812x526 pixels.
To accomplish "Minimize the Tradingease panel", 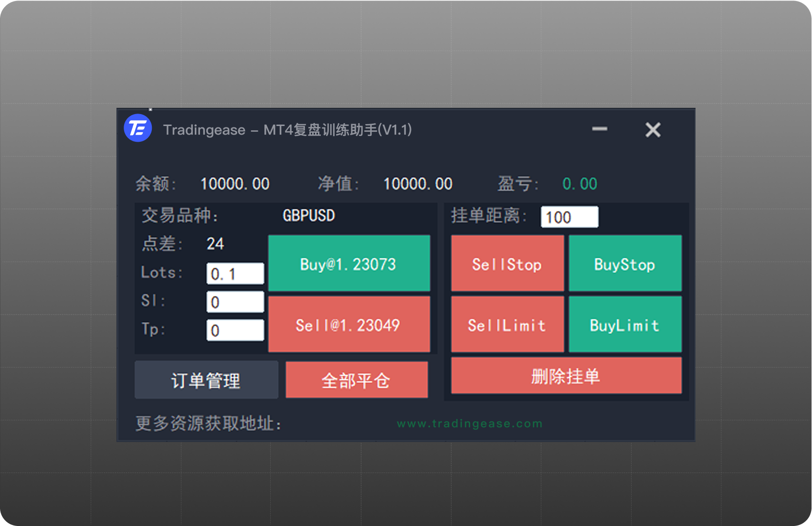I will click(x=600, y=129).
